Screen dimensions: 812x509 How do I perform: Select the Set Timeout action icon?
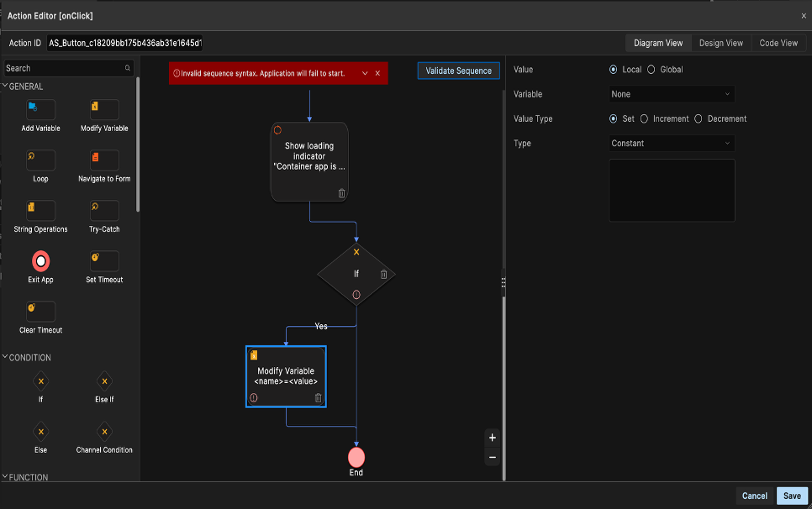[x=104, y=261]
